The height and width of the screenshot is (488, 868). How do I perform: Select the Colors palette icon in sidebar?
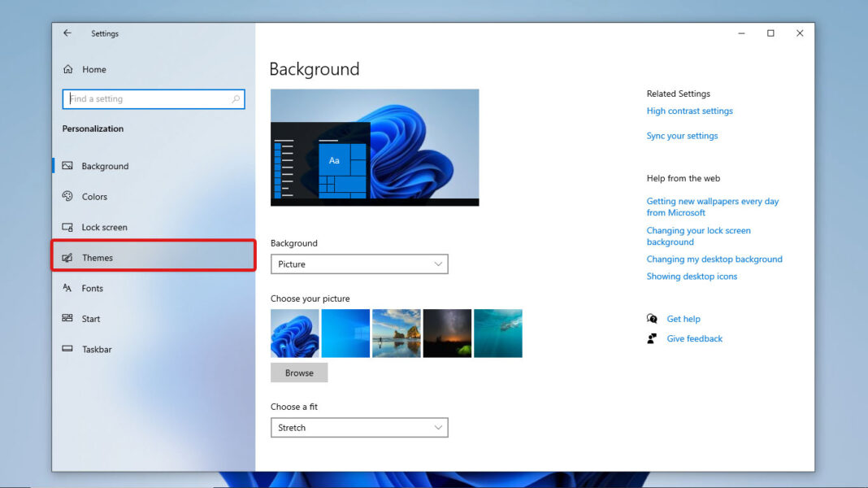70,196
